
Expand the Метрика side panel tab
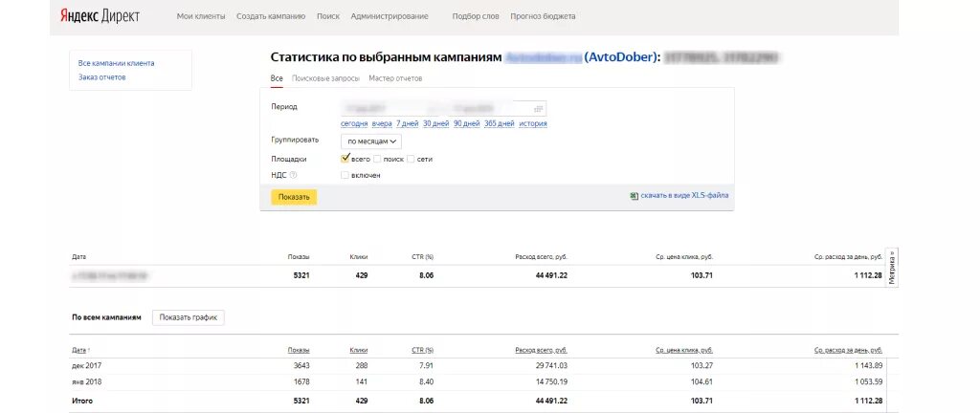(893, 269)
